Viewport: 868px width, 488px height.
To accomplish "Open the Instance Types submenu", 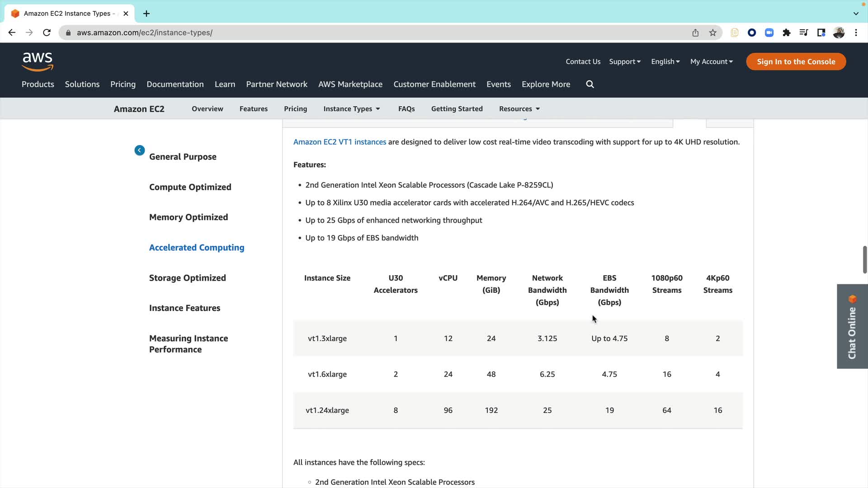I will coord(352,109).
